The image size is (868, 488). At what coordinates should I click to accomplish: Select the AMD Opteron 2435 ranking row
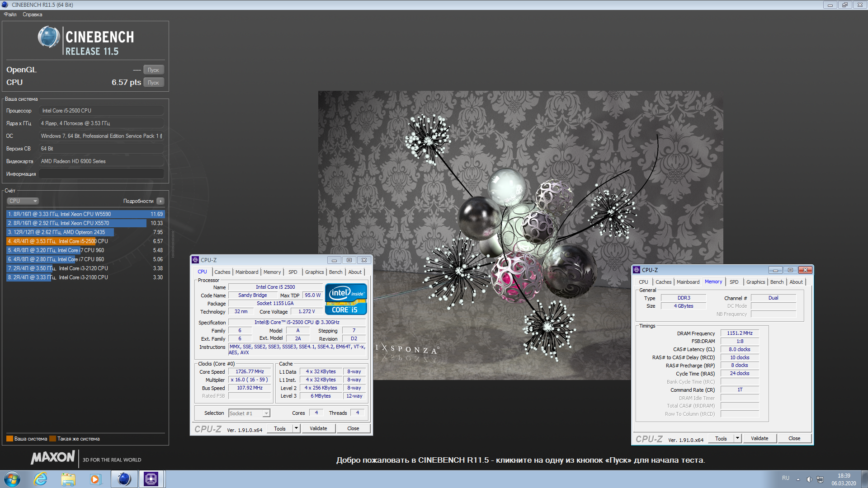coord(85,232)
